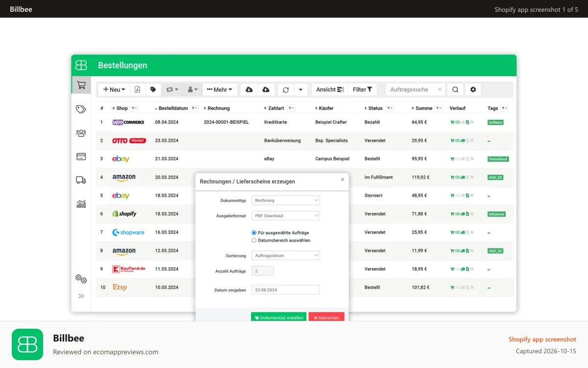Click the AMZ_DE tag in row 4
The image size is (588, 368).
click(x=495, y=177)
